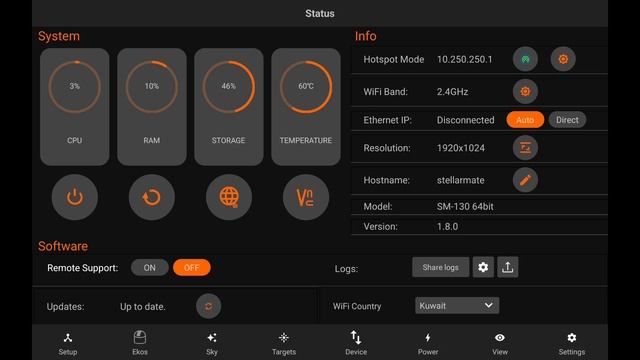Open the Ekos tab
Image resolution: width=640 pixels, height=360 pixels.
pyautogui.click(x=140, y=343)
